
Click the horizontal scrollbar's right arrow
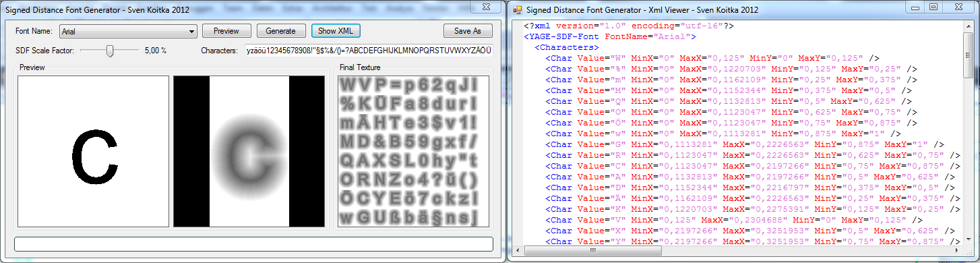coord(957,251)
